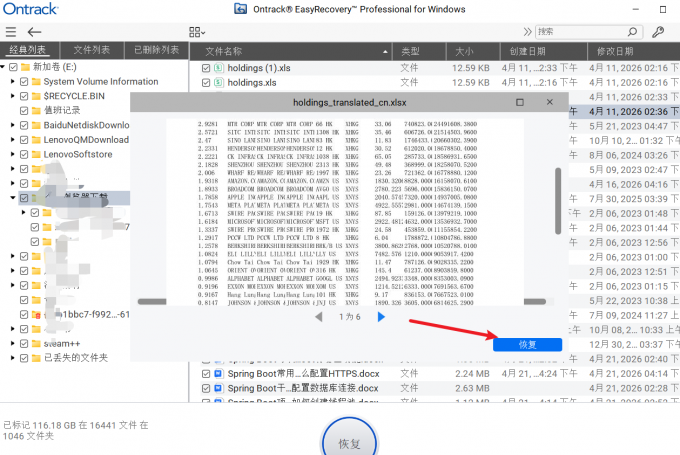The width and height of the screenshot is (680, 455).
Task: Collapse the 新加卷 (E:) tree node
Action: (3, 67)
